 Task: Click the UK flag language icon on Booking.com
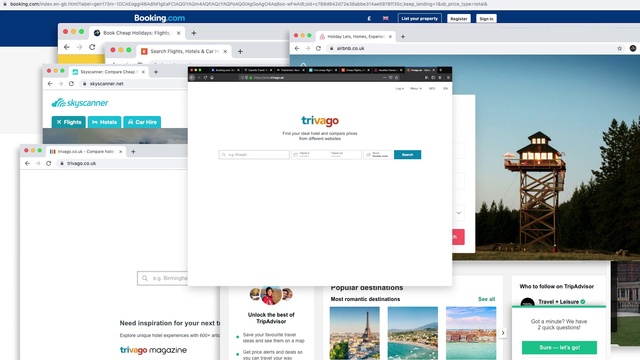(x=385, y=18)
